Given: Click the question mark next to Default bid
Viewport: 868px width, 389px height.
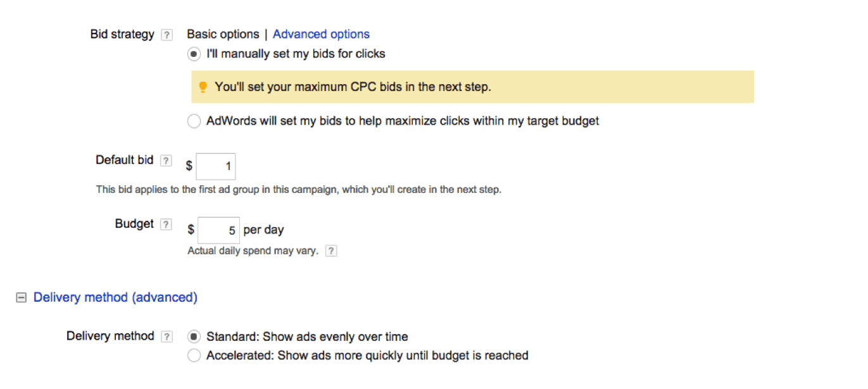Looking at the screenshot, I should point(166,161).
